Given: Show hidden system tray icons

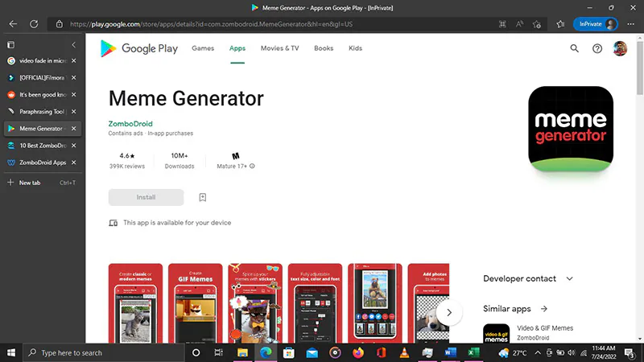Looking at the screenshot, I should 538,352.
